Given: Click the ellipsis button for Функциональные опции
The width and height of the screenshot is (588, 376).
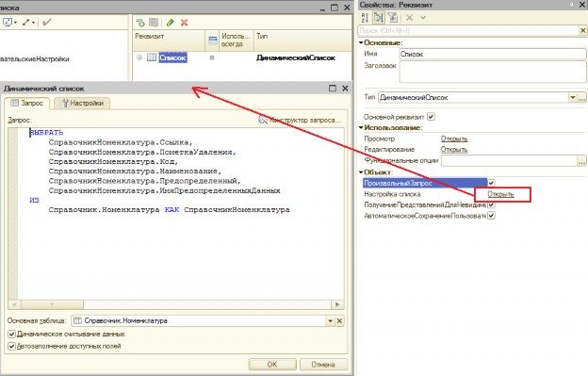Looking at the screenshot, I should [581, 161].
